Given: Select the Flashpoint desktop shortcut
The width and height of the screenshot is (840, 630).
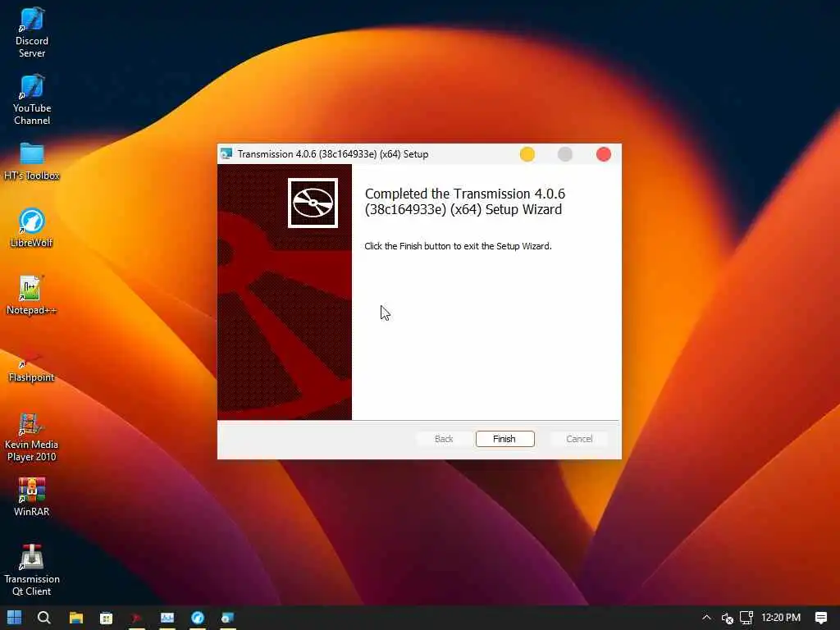Looking at the screenshot, I should 32,367.
